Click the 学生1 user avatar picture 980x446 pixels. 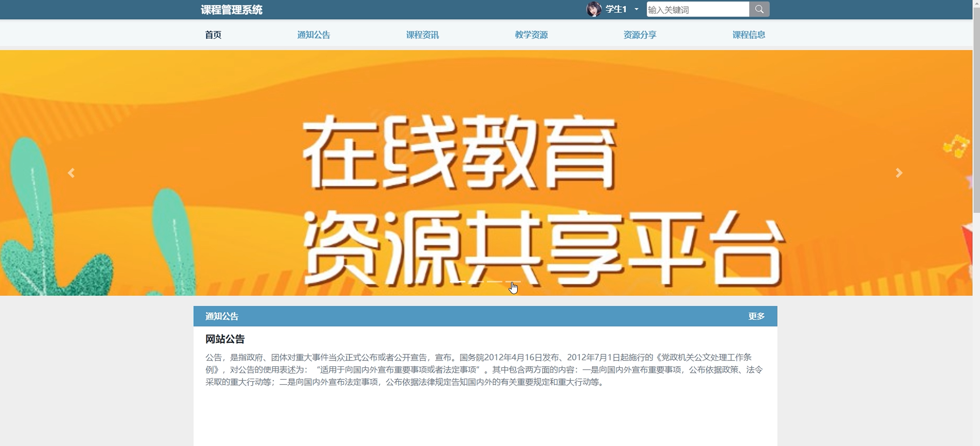tap(593, 9)
